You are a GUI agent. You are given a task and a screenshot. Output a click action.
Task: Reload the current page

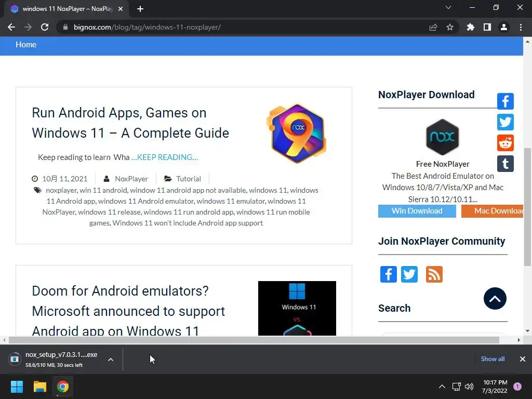pyautogui.click(x=45, y=27)
